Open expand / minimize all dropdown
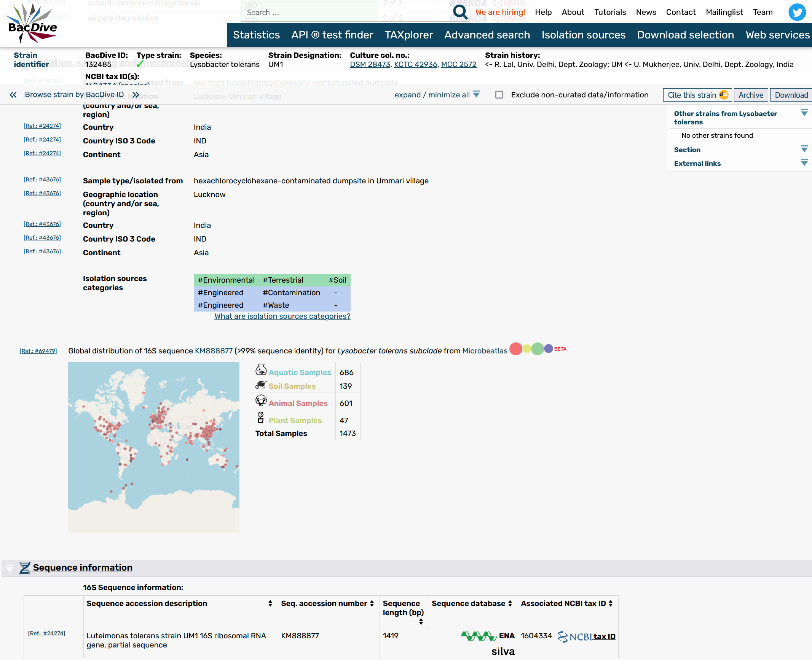This screenshot has width=812, height=660. [x=476, y=94]
